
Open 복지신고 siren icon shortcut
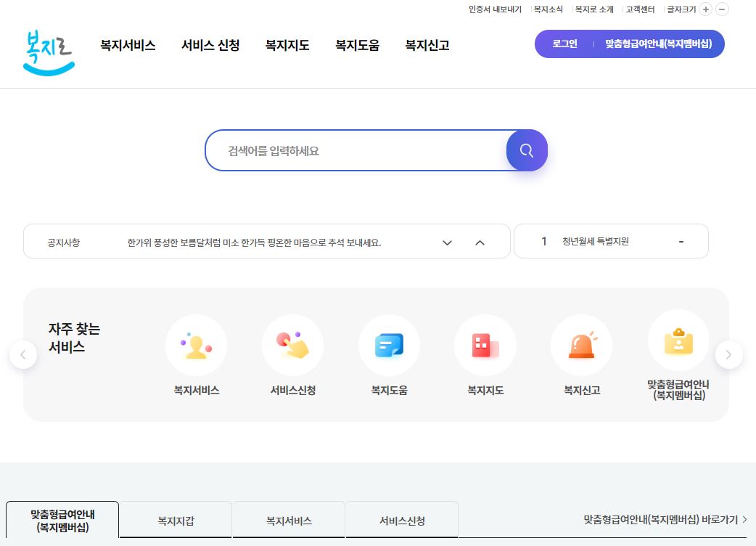point(582,346)
